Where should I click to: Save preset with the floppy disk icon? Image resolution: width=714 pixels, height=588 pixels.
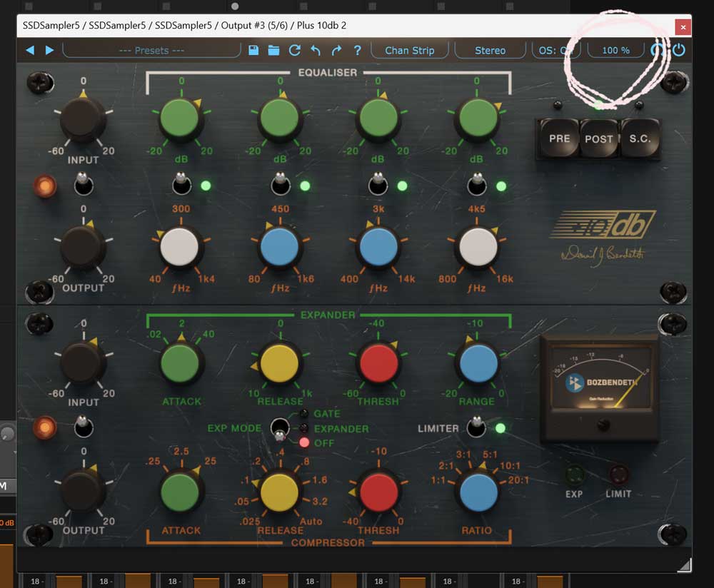click(x=253, y=50)
